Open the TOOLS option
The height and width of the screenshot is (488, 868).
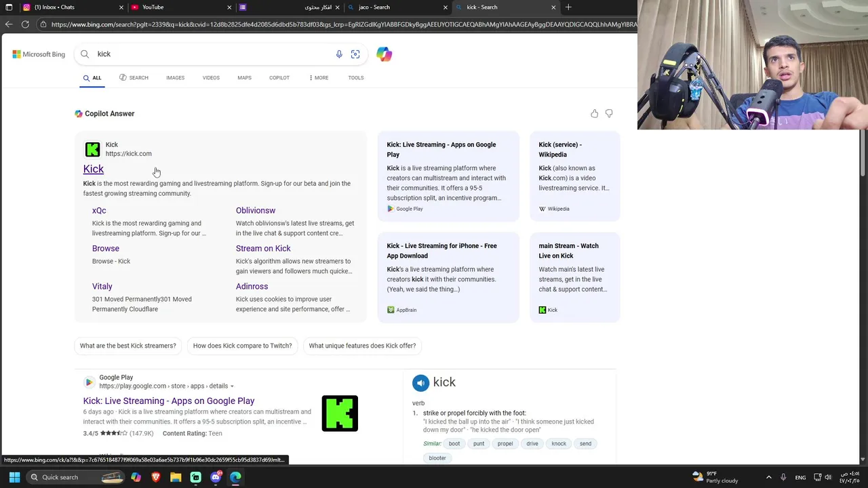pos(356,78)
